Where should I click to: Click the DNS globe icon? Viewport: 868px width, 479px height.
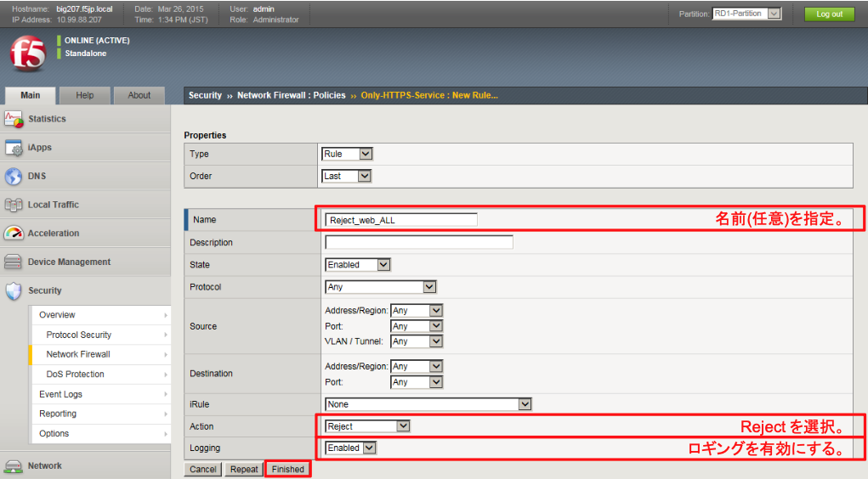(14, 176)
